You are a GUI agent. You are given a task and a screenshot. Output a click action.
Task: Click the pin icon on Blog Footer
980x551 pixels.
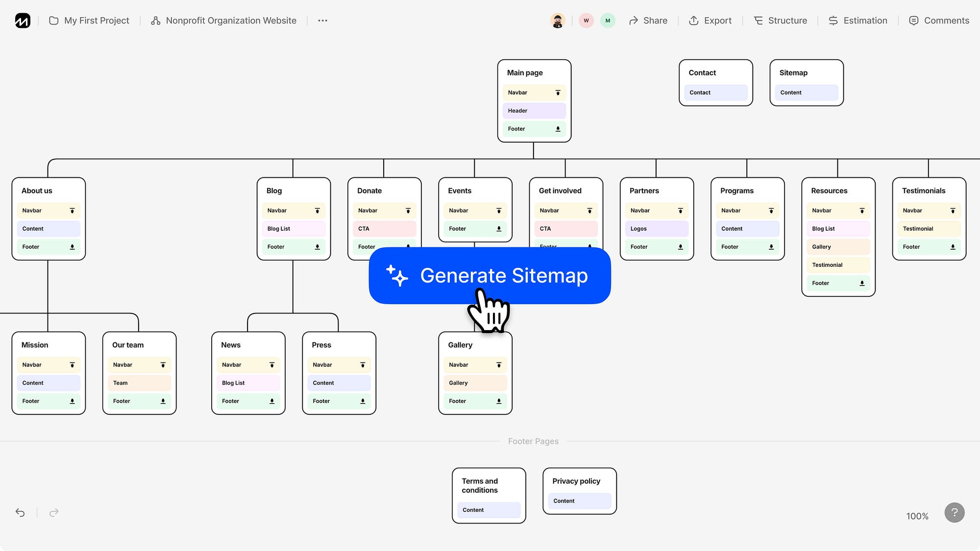pyautogui.click(x=317, y=247)
